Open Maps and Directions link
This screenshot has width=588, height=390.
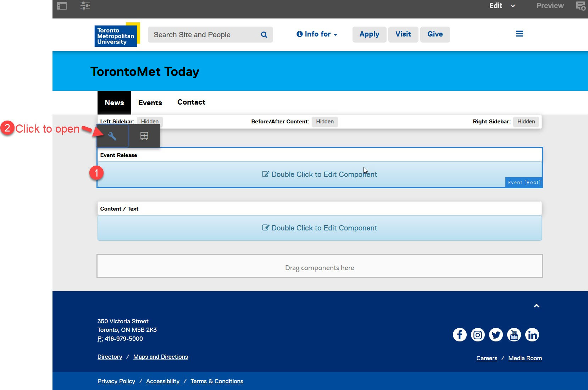point(161,357)
